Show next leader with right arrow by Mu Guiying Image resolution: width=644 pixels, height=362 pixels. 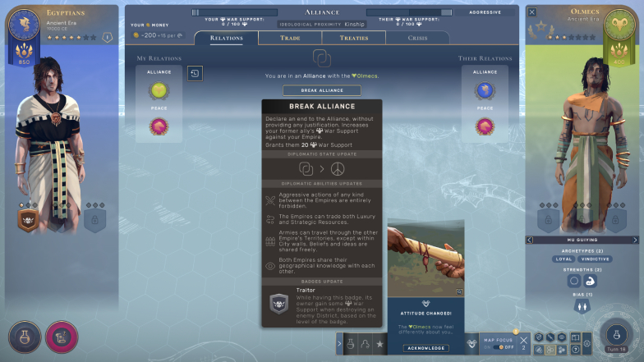point(635,240)
